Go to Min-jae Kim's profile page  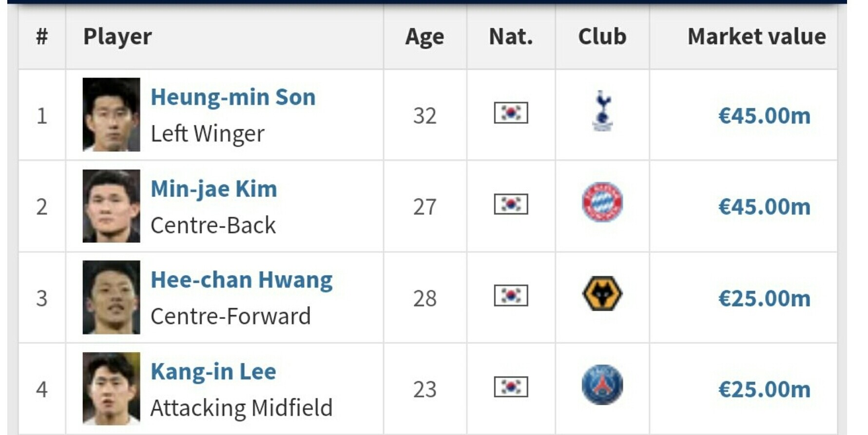pyautogui.click(x=214, y=189)
